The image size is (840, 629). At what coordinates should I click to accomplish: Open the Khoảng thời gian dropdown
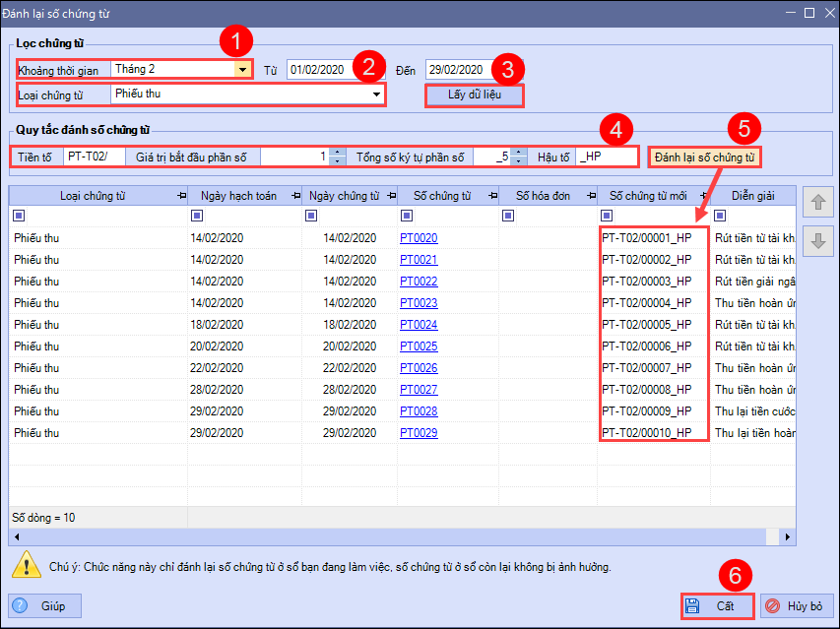coord(242,70)
